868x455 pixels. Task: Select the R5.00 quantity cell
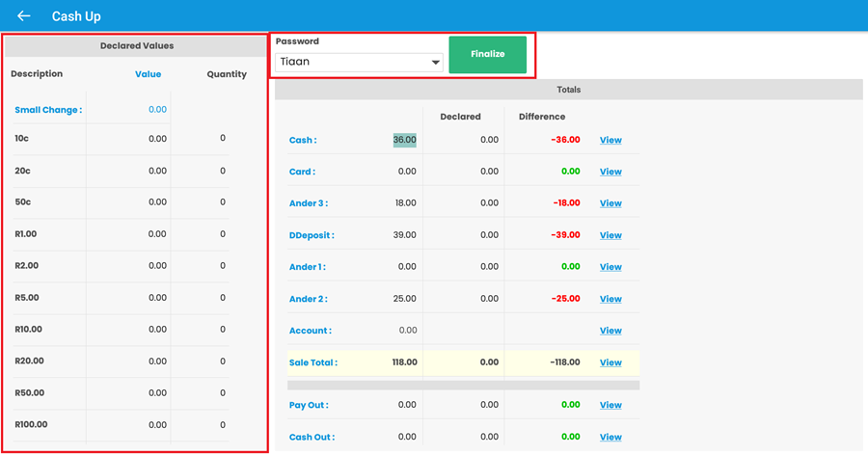point(222,298)
